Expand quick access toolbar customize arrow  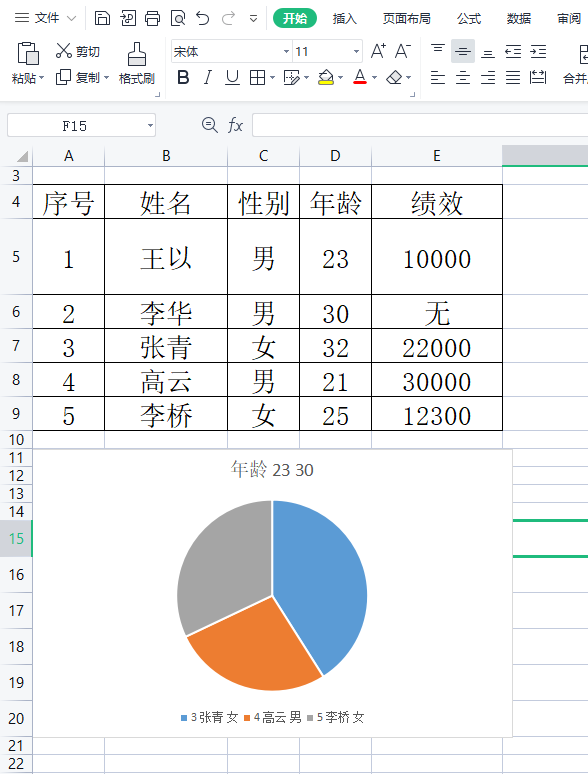point(253,19)
